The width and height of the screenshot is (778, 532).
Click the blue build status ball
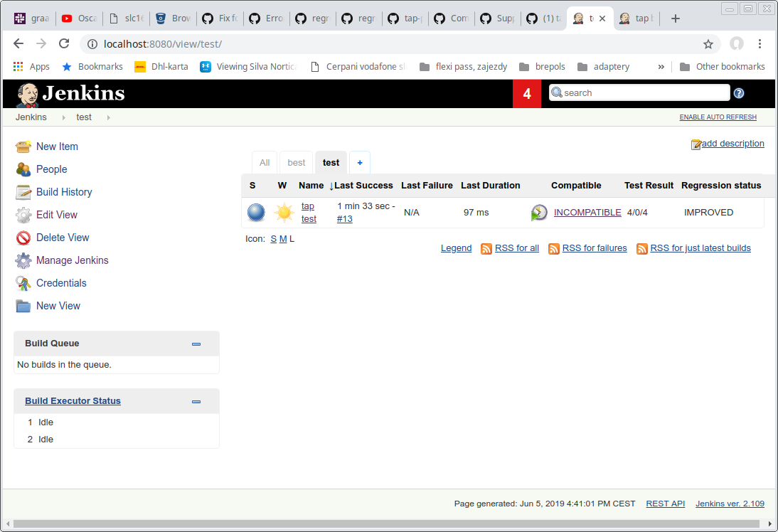pos(255,211)
